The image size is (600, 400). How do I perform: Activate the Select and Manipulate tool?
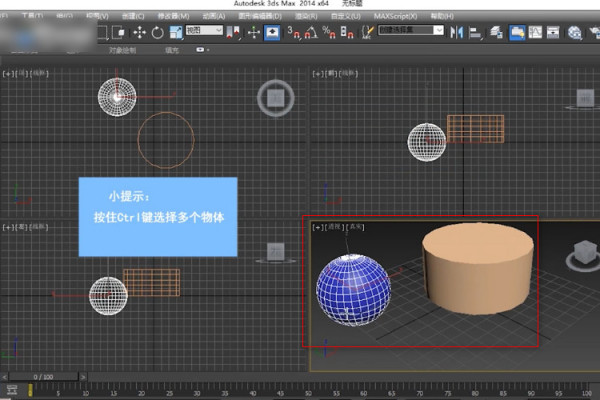(x=254, y=33)
